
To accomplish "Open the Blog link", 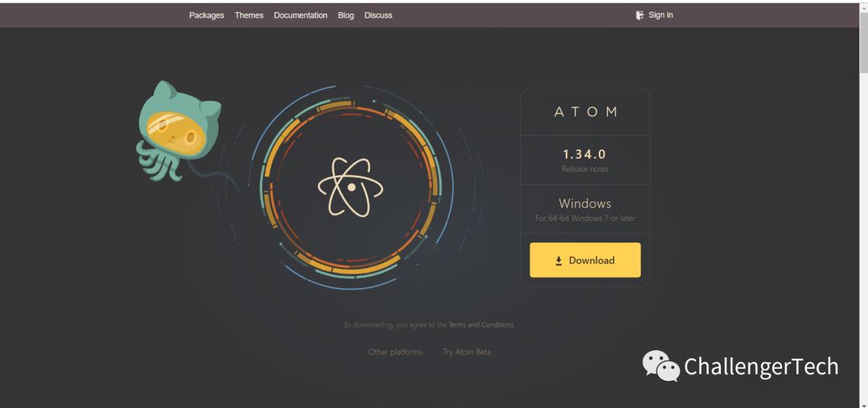I will [x=346, y=15].
